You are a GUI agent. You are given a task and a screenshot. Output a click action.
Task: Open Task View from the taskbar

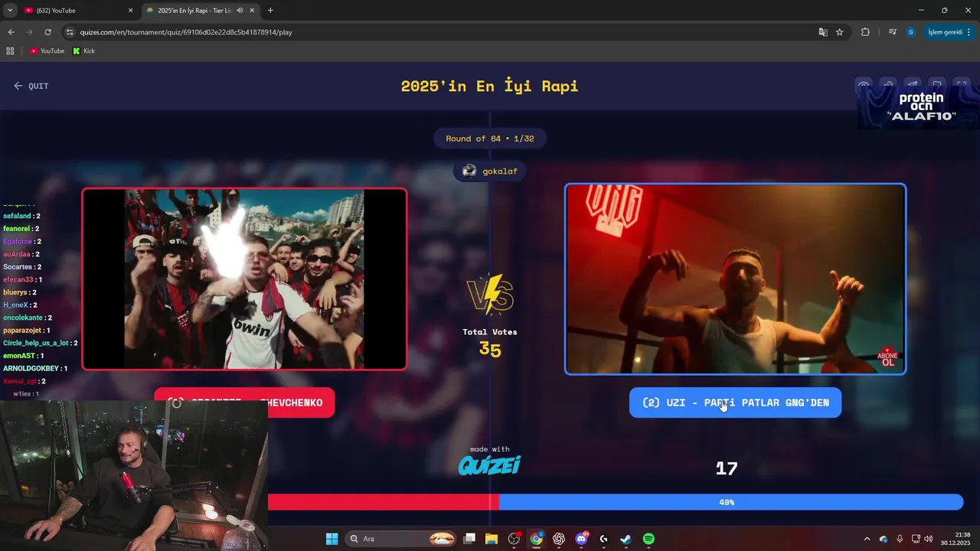click(470, 539)
